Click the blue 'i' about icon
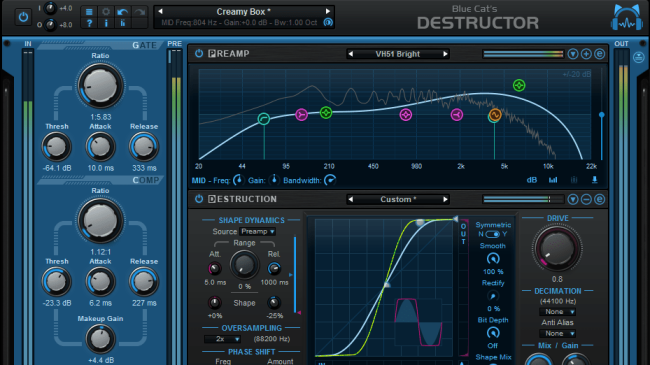This screenshot has height=365, width=650. tap(106, 23)
